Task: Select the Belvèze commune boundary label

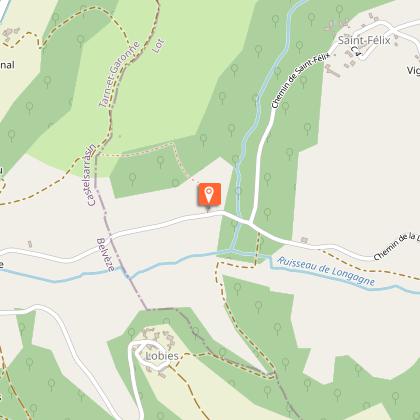Action: click(x=106, y=254)
